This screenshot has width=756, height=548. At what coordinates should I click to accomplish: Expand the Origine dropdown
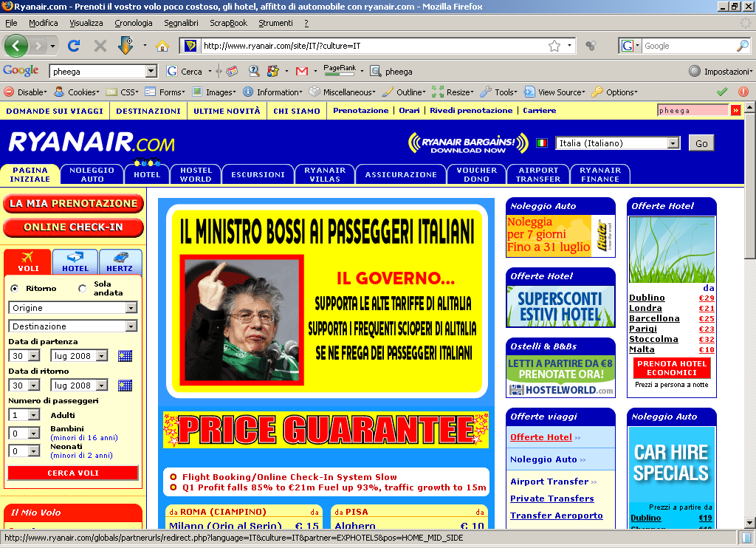point(131,308)
